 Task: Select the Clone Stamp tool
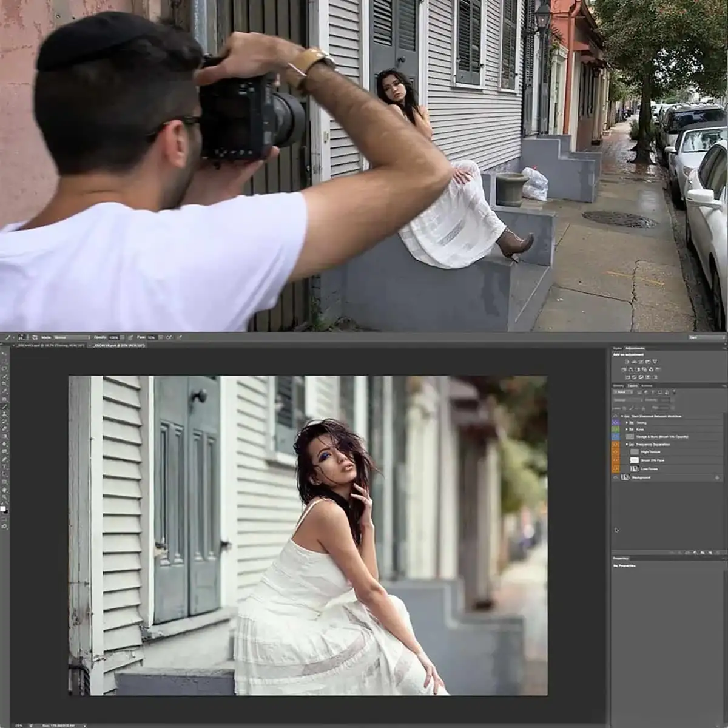click(5, 413)
